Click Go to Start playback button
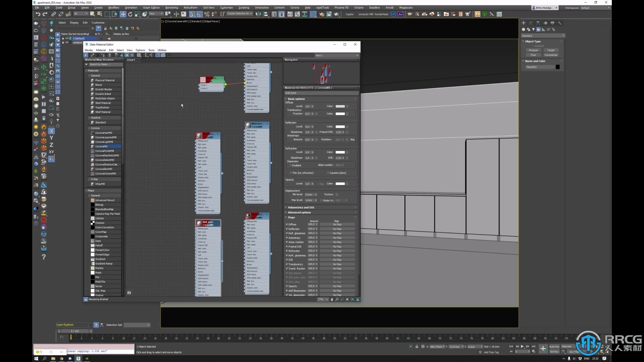Viewport: 644px width, 362px height. pos(511,346)
